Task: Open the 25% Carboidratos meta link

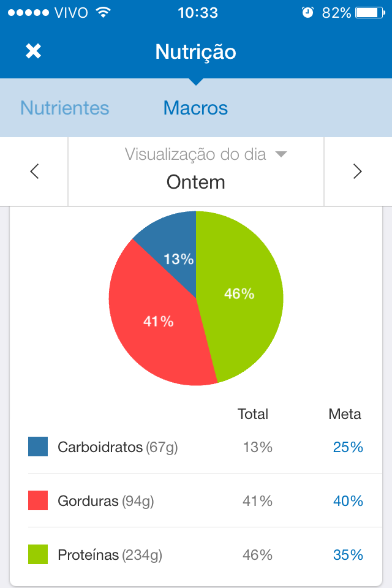Action: pyautogui.click(x=348, y=447)
